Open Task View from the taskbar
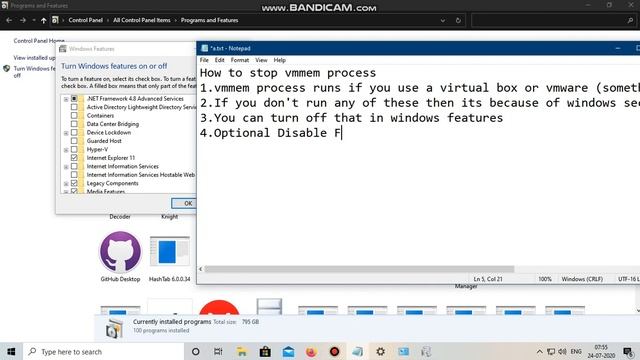The height and width of the screenshot is (360, 640). pos(218,351)
